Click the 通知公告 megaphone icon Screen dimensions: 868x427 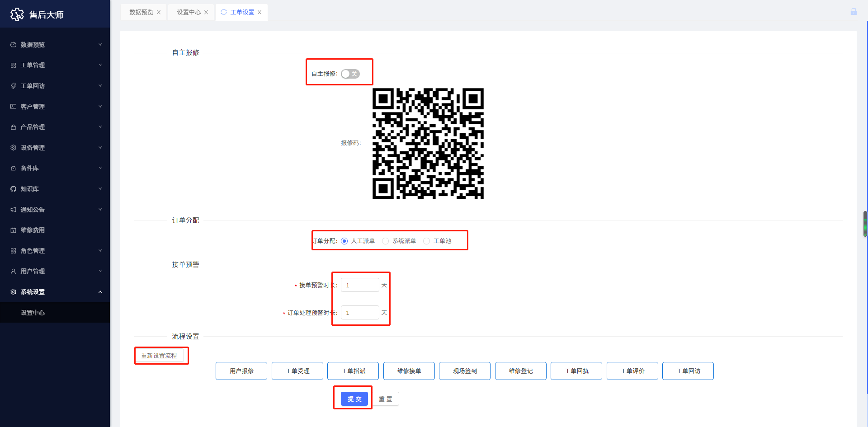[x=13, y=210]
